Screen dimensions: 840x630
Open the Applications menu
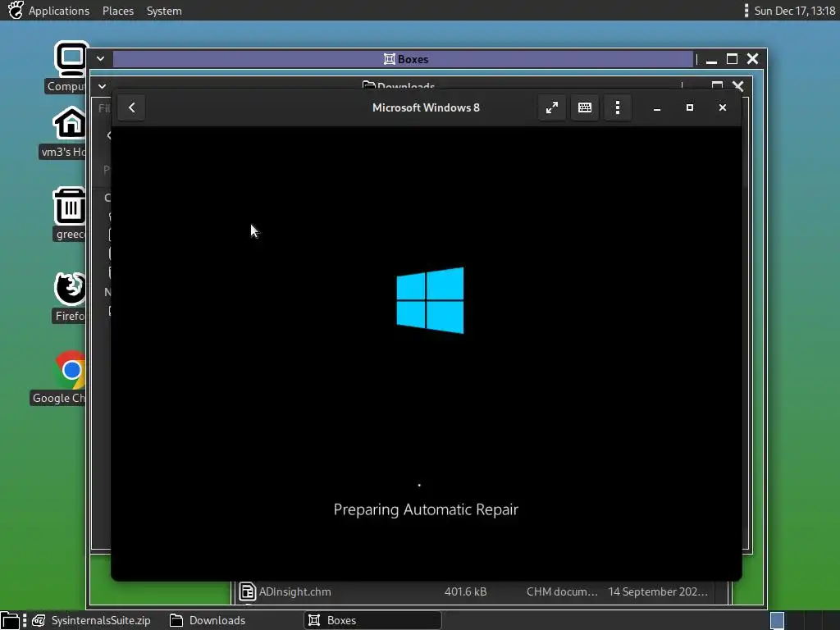(59, 11)
